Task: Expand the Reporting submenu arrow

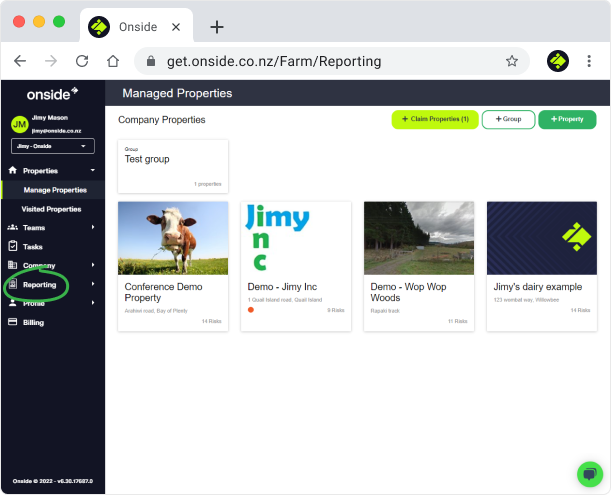Action: pyautogui.click(x=93, y=284)
